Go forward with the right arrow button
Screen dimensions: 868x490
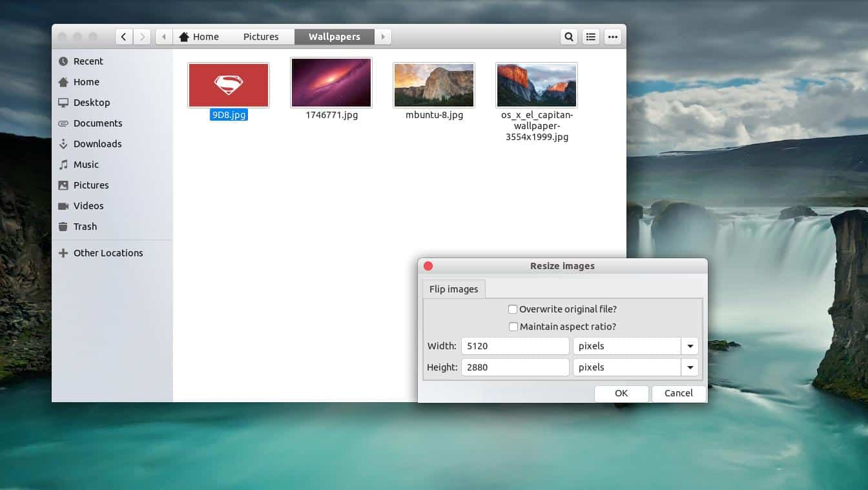[142, 37]
